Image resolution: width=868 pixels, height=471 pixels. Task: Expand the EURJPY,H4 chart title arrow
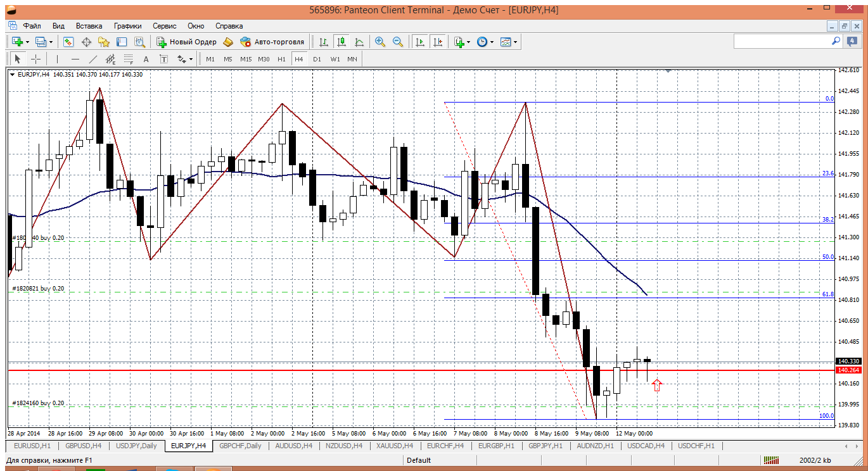12,74
